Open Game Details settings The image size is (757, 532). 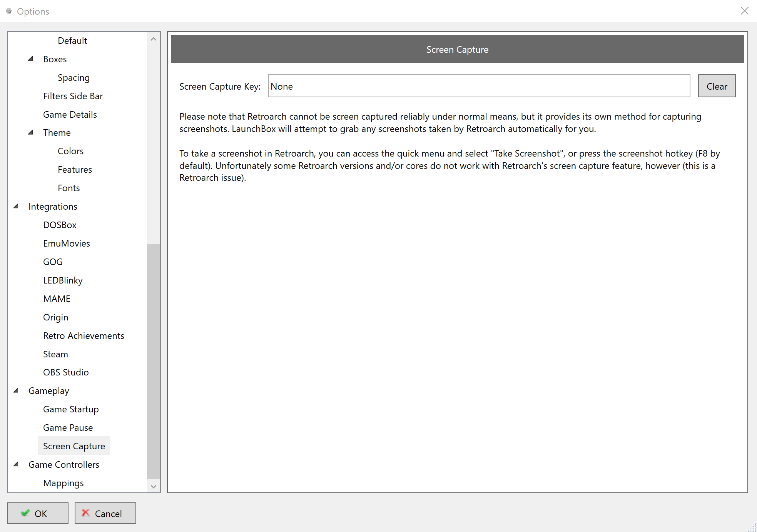click(70, 115)
